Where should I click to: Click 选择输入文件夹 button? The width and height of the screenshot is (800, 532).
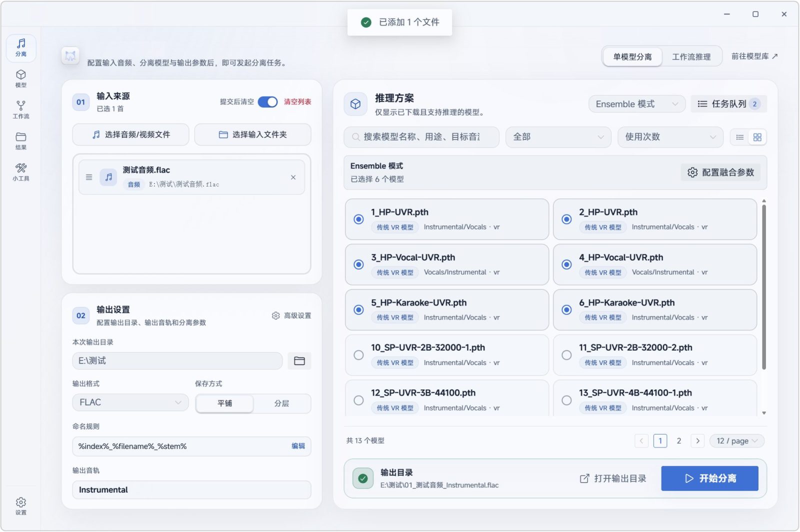(x=253, y=135)
